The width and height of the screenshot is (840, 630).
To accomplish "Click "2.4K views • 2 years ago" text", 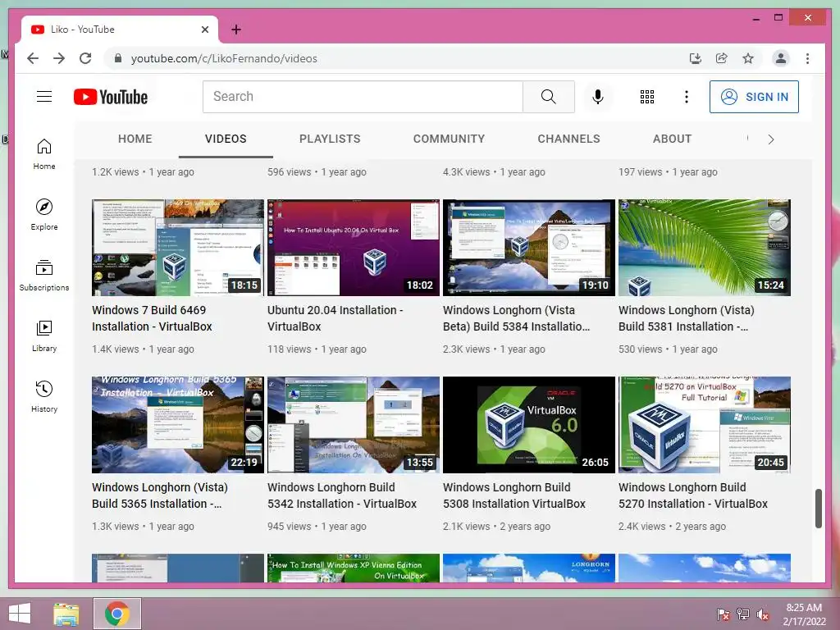I will pos(673,527).
